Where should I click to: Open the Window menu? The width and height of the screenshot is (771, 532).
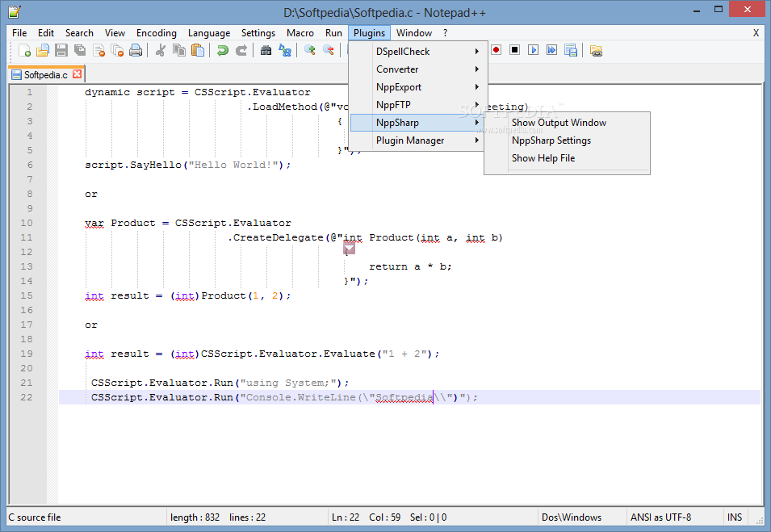(x=414, y=33)
